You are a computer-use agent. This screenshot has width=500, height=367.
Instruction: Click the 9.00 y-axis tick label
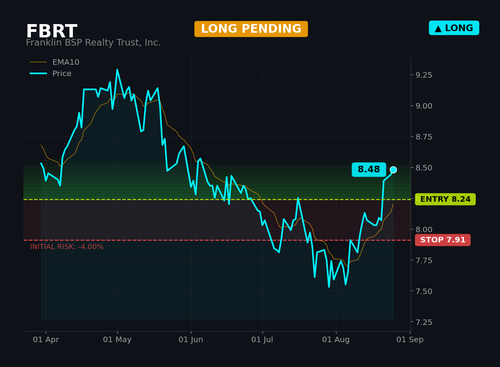424,106
